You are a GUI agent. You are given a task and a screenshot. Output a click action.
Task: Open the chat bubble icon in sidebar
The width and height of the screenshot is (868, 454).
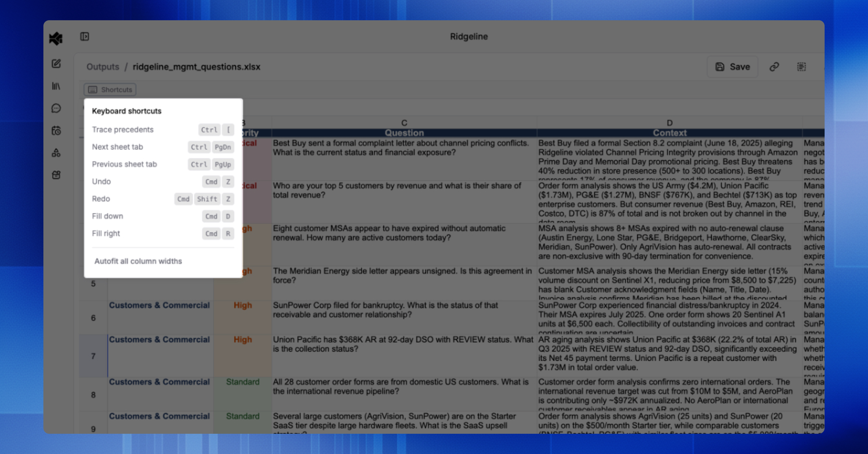click(56, 108)
